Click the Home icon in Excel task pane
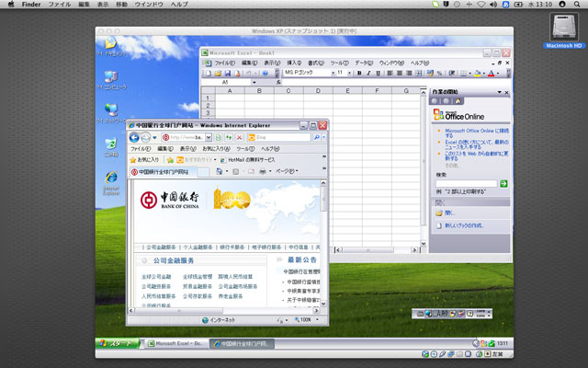This screenshot has height=368, width=588. [458, 101]
